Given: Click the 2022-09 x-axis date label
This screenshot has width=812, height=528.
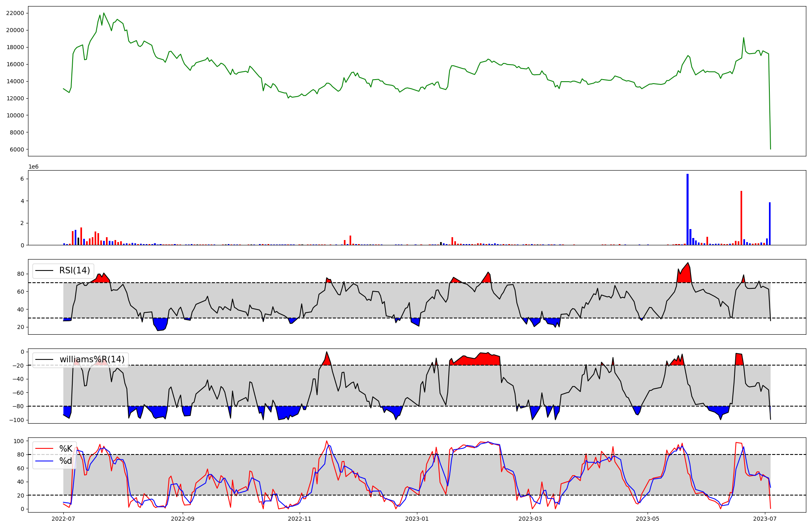Looking at the screenshot, I should click(183, 519).
